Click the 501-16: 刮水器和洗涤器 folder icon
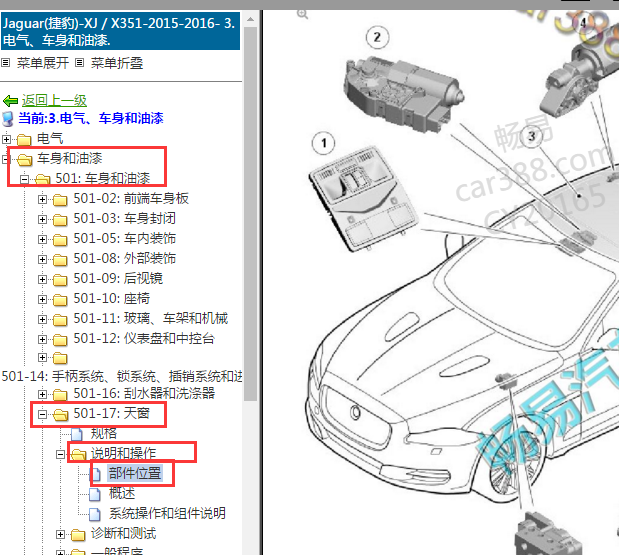This screenshot has width=619, height=555. point(60,395)
